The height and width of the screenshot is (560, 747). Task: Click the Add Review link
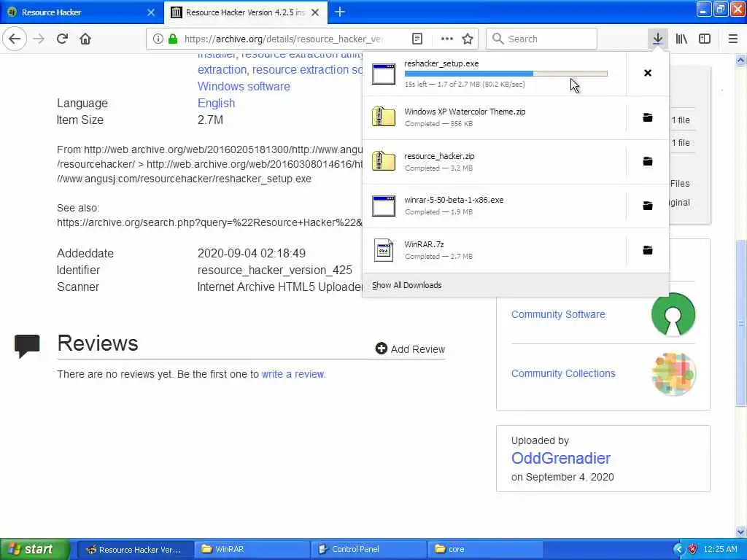pyautogui.click(x=418, y=349)
